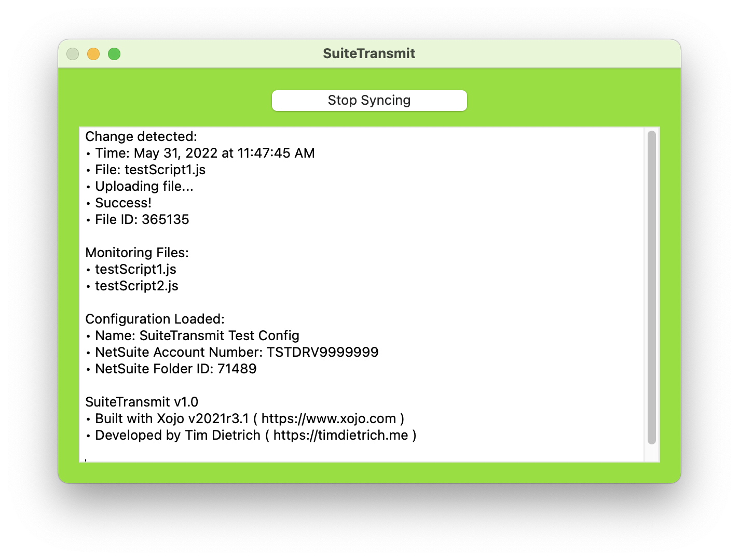This screenshot has height=560, width=739.
Task: Select the 'Success!' log entry
Action: pos(119,203)
